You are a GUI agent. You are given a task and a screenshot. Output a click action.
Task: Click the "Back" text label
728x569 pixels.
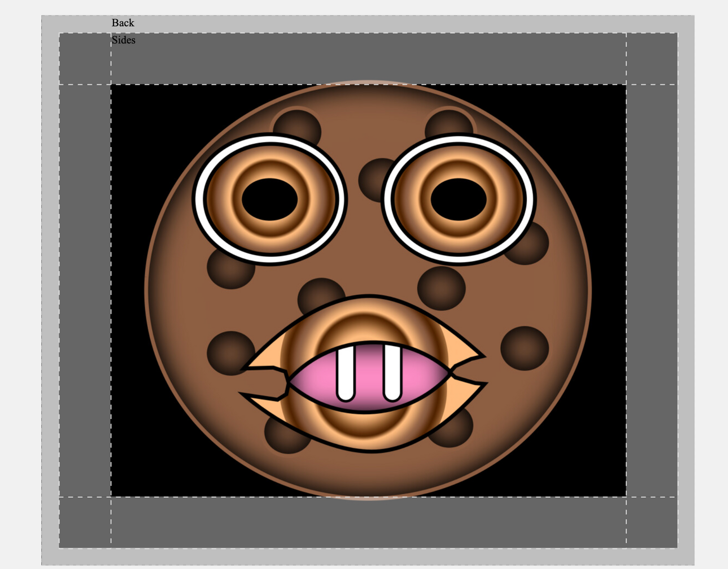tap(123, 23)
